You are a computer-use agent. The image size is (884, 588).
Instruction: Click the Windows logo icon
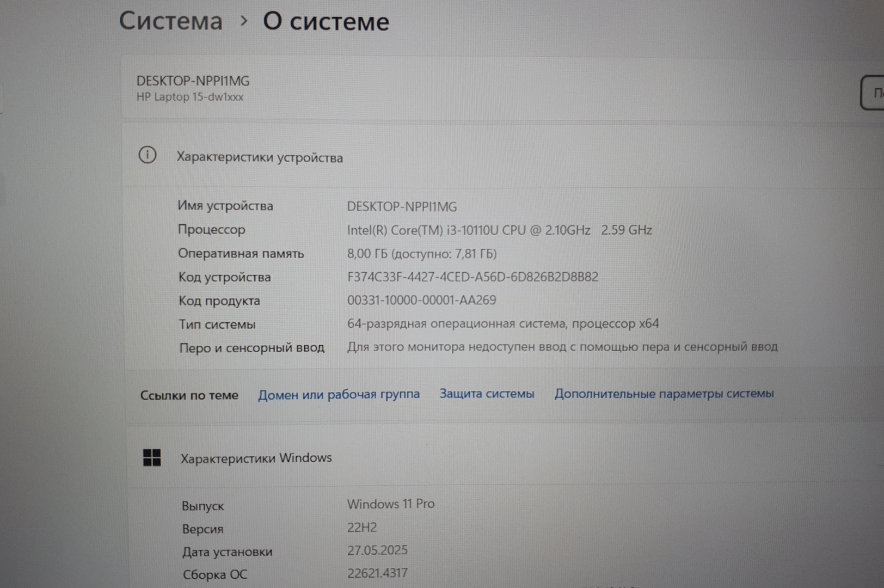pyautogui.click(x=152, y=457)
